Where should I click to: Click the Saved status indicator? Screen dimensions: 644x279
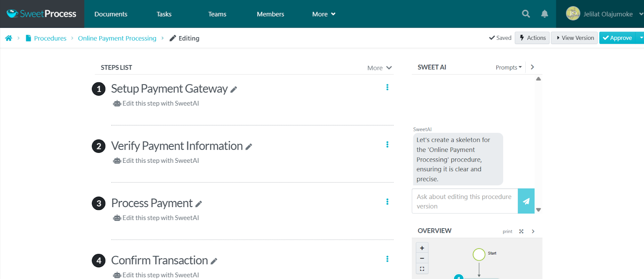500,38
